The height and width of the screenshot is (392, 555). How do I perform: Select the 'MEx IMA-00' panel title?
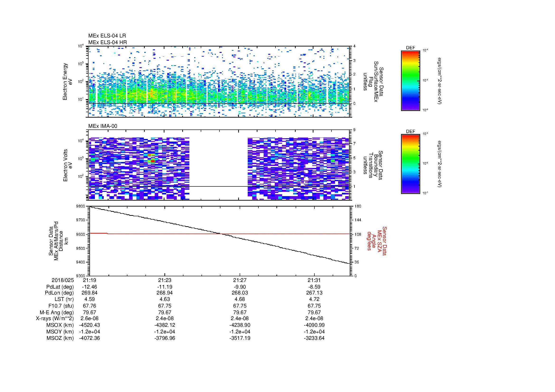coord(103,126)
